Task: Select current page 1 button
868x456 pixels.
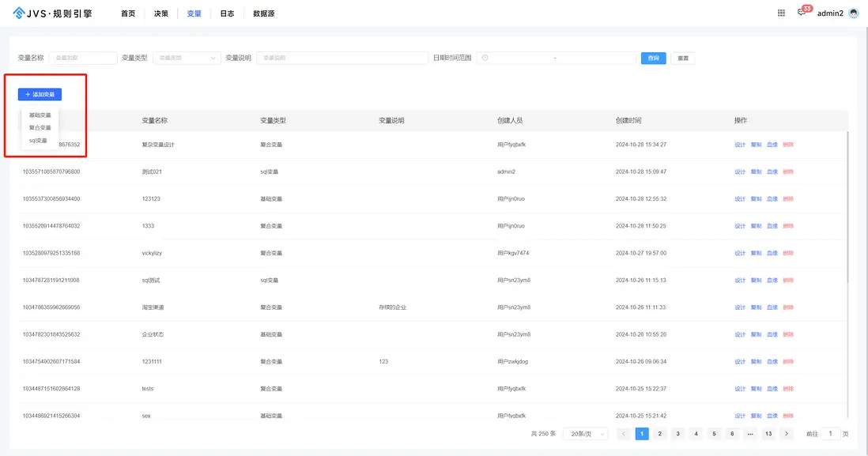Action: pos(642,434)
